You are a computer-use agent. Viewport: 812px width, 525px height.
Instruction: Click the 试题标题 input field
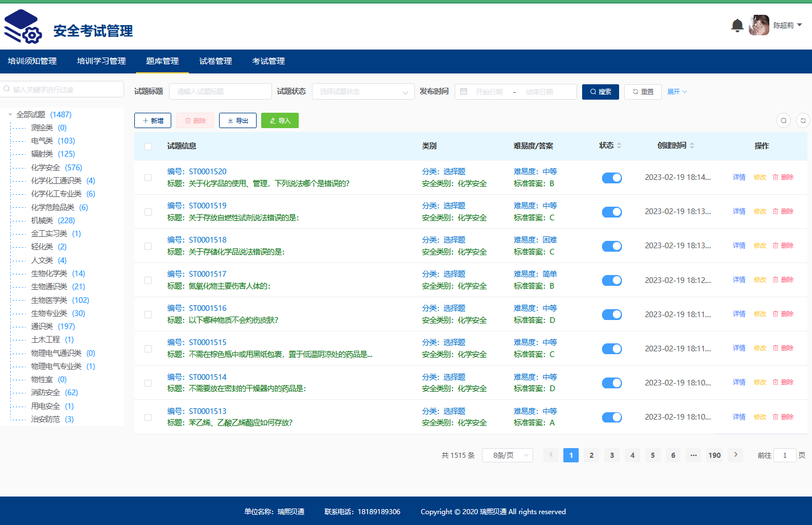tap(220, 92)
